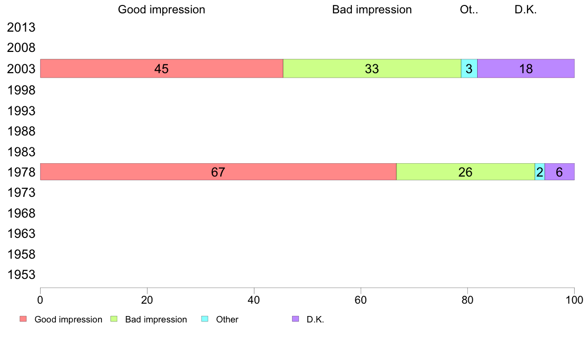Click the 1953 year label

(x=21, y=275)
